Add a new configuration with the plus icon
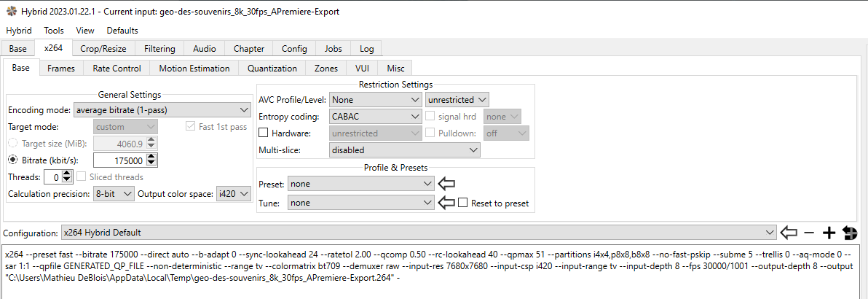 pos(828,233)
